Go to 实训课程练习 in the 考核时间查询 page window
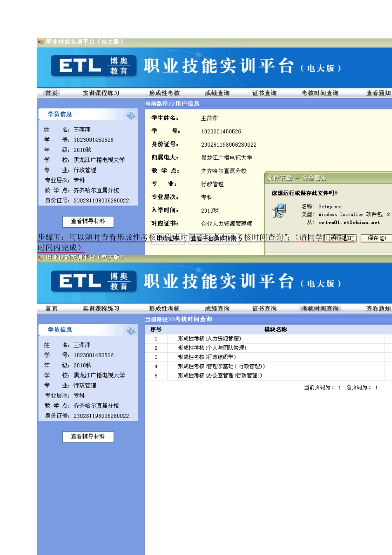This screenshot has width=392, height=555. pos(101,308)
